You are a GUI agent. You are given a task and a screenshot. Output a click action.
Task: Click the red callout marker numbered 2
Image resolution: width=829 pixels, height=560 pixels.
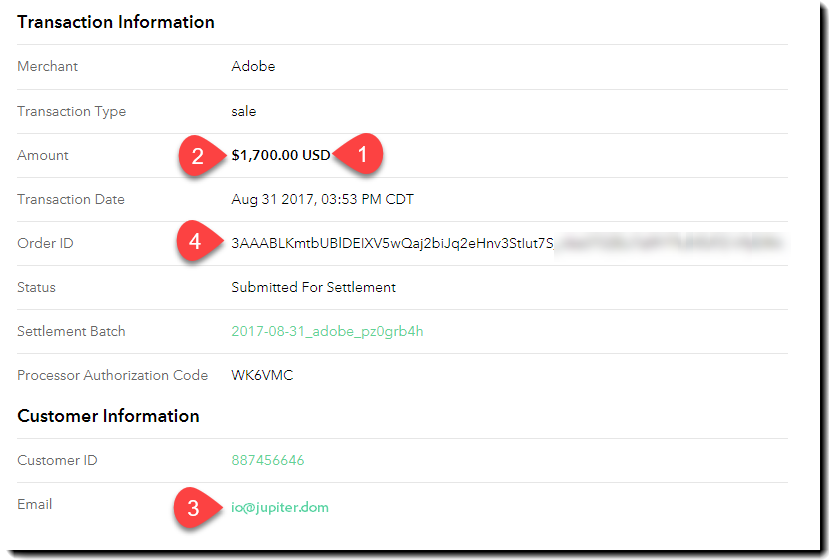point(199,155)
